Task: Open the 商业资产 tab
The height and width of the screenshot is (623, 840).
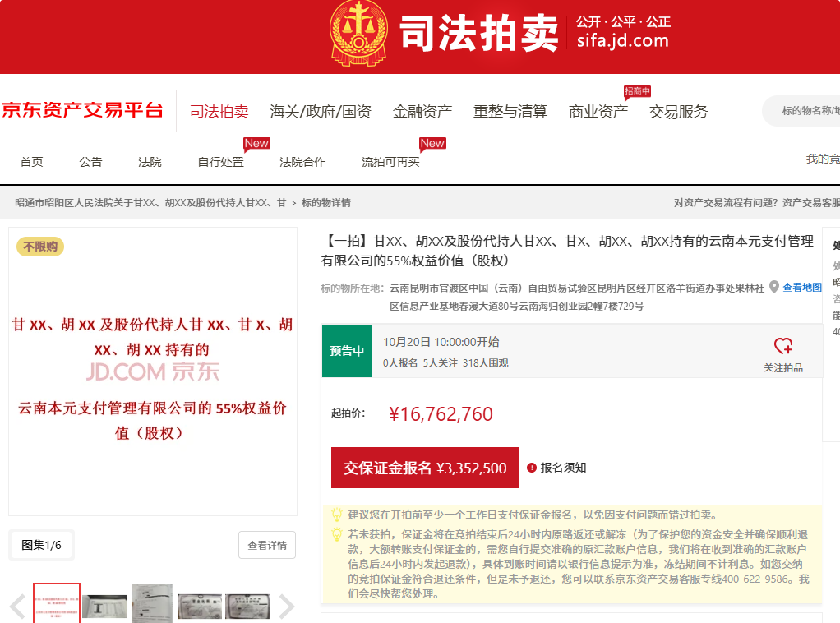Action: point(598,112)
